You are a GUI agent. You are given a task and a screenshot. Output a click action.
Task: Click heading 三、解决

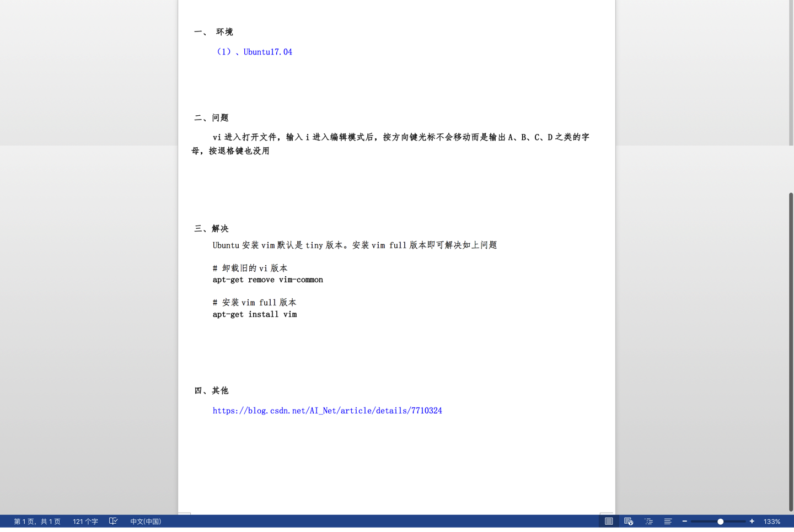coord(211,228)
